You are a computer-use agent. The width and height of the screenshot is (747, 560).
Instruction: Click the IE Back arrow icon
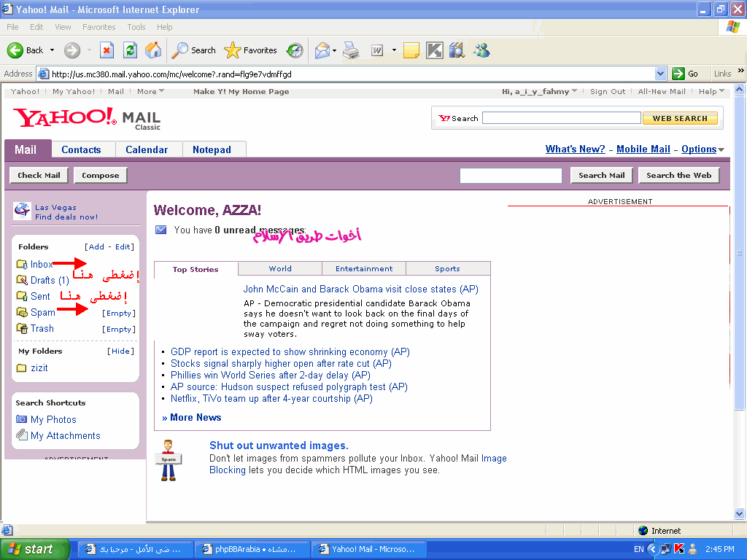click(15, 50)
